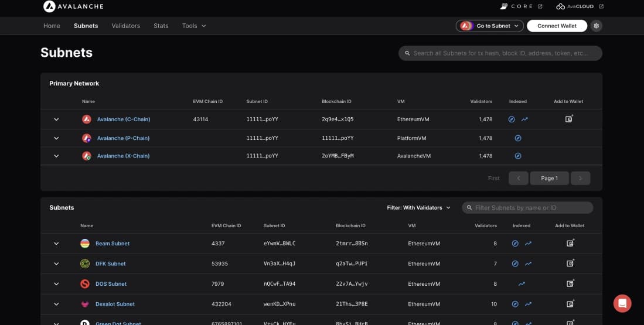644x325 pixels.
Task: Add Beam Subnet to wallet
Action: click(570, 243)
